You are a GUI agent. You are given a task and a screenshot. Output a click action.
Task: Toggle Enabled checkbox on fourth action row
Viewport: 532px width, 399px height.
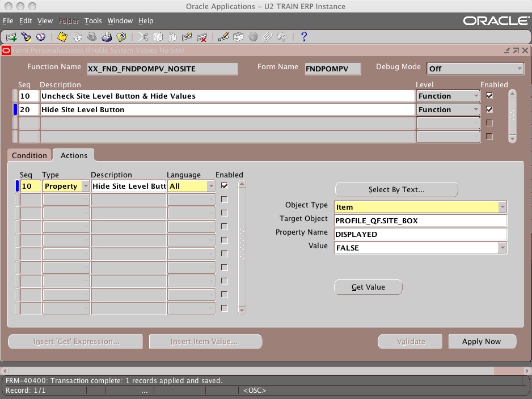224,227
